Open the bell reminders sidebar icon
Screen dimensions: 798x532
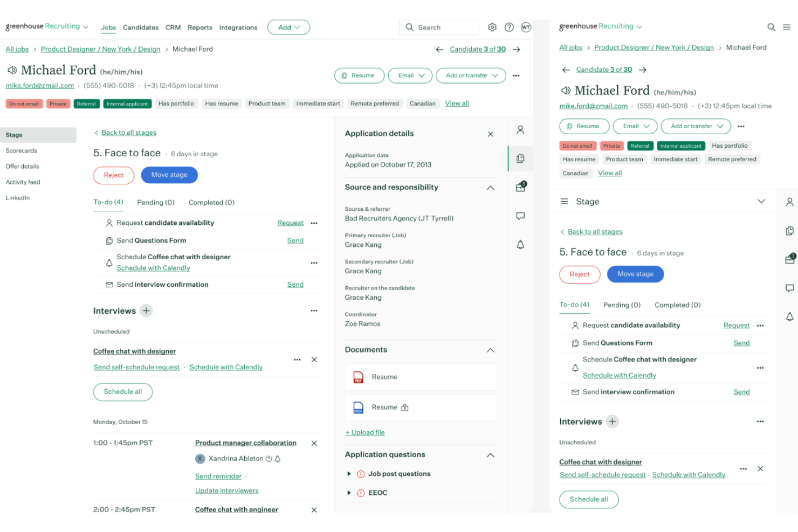pos(520,245)
